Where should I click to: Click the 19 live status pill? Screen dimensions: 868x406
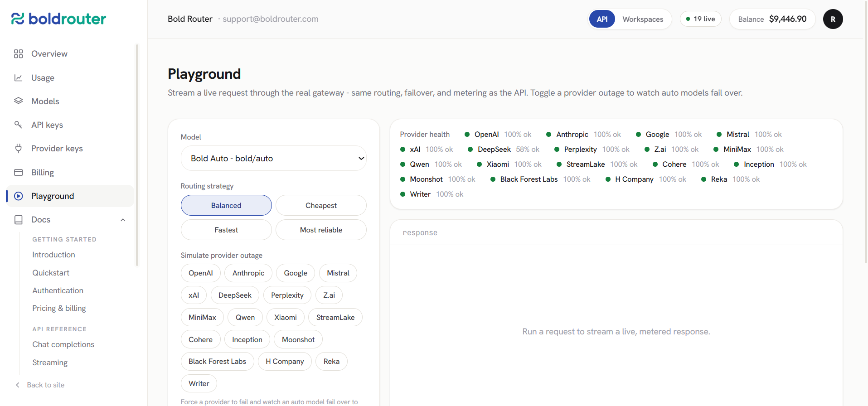(x=701, y=19)
